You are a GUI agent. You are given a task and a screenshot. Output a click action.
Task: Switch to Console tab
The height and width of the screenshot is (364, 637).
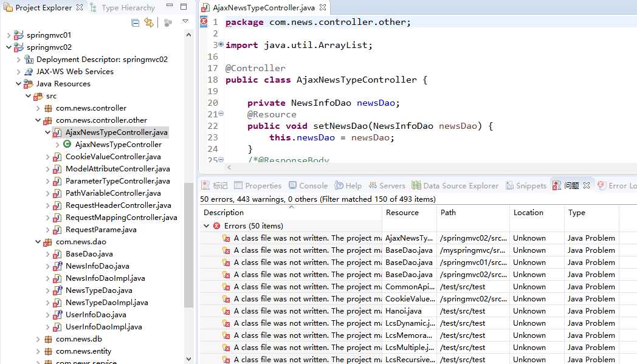pyautogui.click(x=308, y=186)
